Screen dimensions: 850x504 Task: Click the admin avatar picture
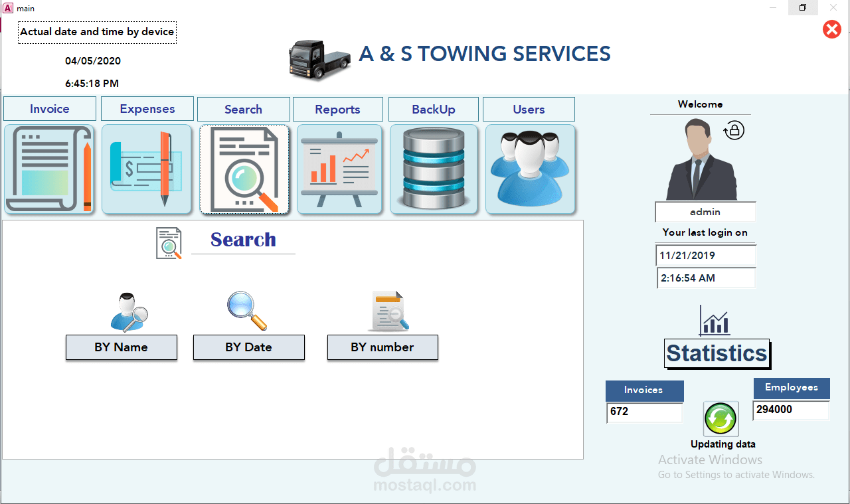[702, 159]
